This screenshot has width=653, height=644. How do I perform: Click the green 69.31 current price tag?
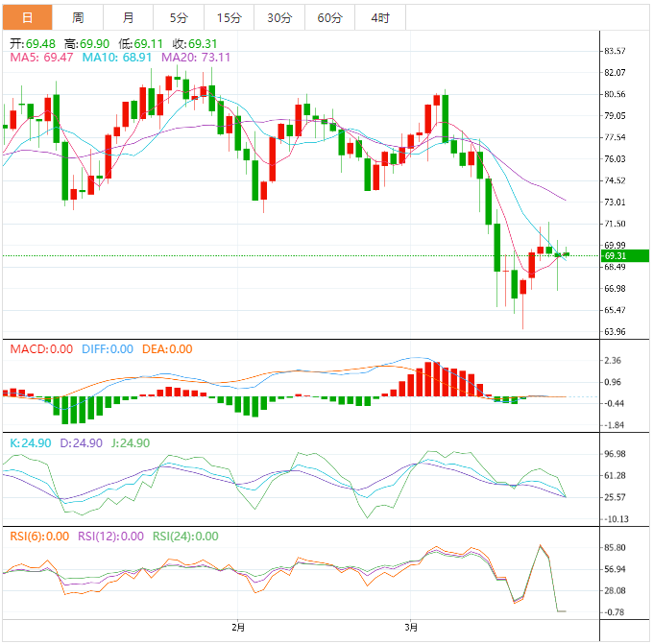point(614,256)
